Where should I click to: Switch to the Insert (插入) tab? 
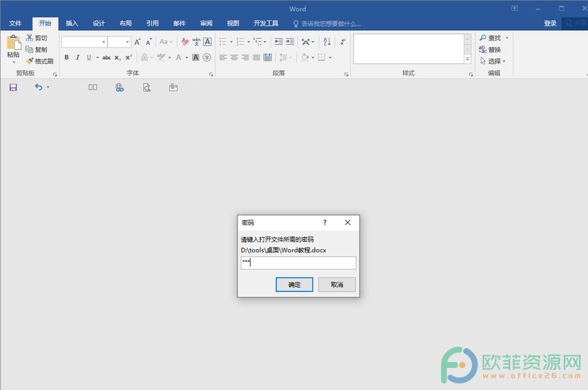click(x=72, y=24)
